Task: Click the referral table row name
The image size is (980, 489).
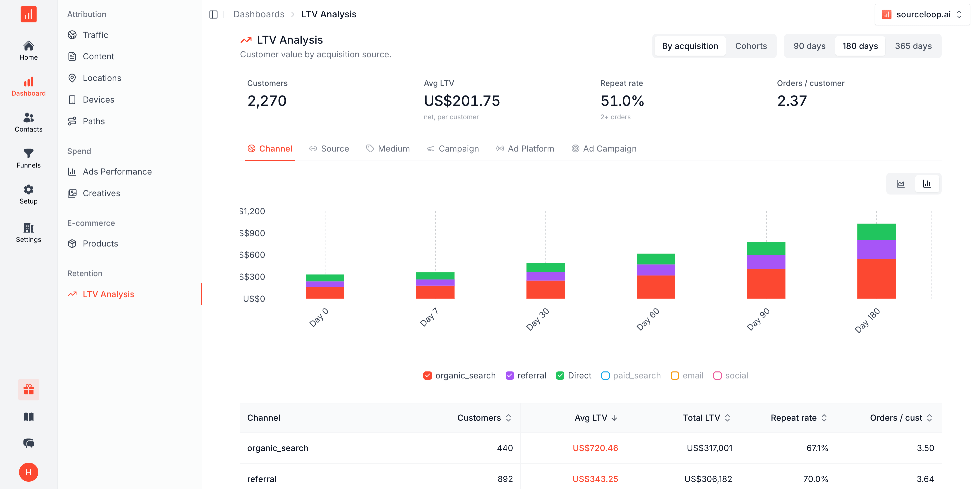Action: (x=262, y=479)
